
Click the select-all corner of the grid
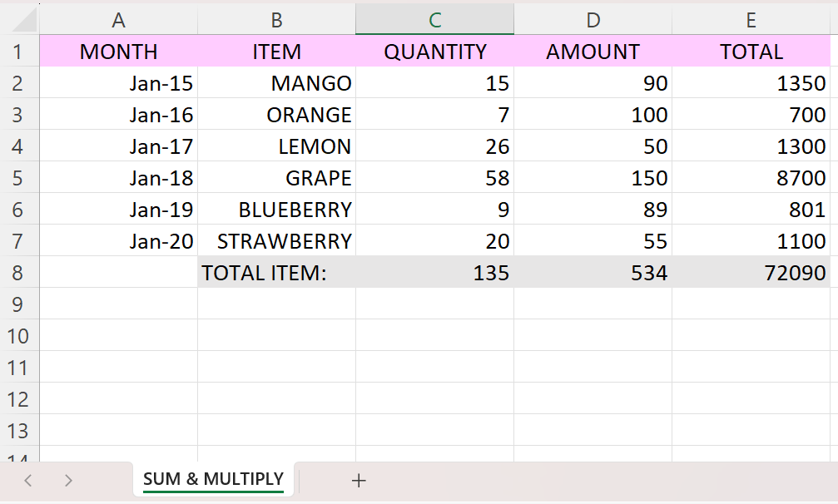[x=19, y=19]
